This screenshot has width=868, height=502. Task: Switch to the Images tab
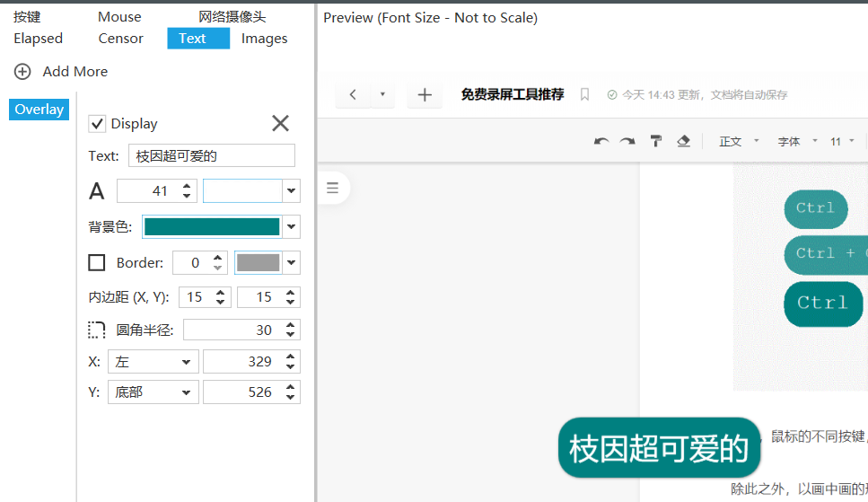(264, 39)
